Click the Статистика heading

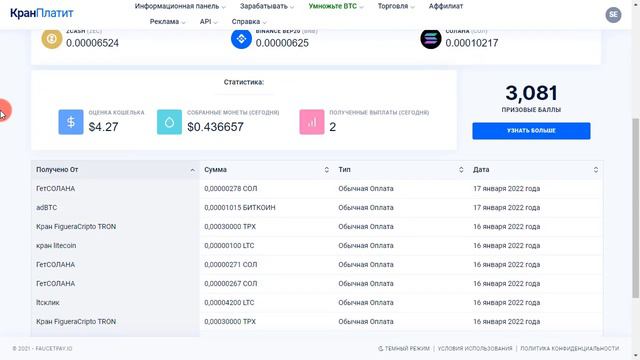(244, 82)
